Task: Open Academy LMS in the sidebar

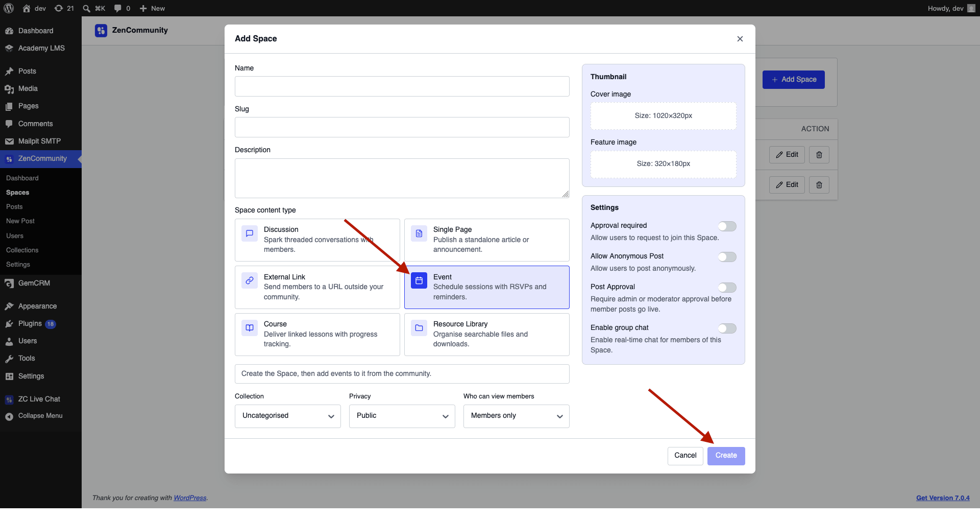Action: click(x=41, y=49)
